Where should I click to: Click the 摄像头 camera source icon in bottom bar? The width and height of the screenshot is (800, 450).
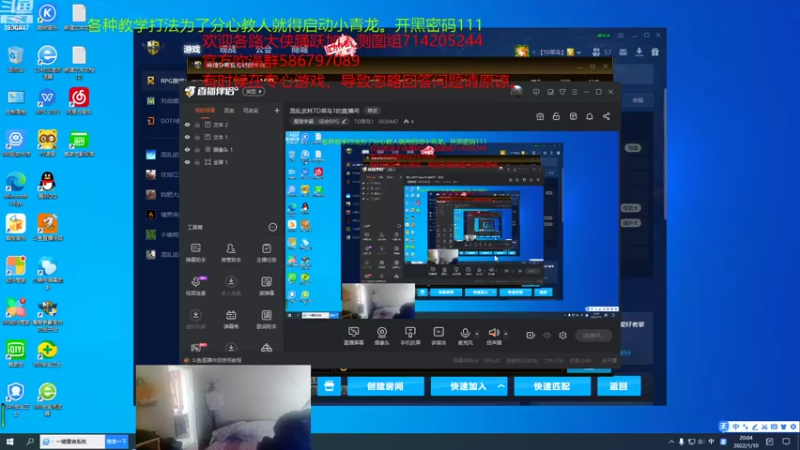tap(382, 336)
